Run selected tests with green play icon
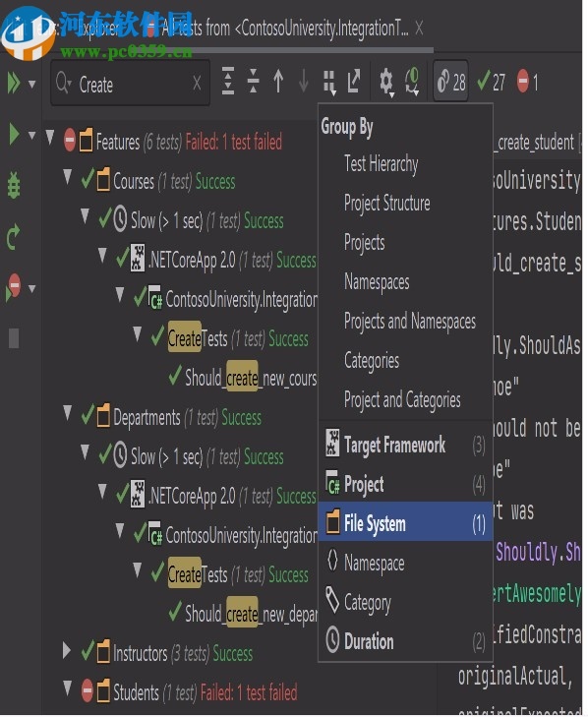Screen dimensions: 588x717 pos(14,135)
